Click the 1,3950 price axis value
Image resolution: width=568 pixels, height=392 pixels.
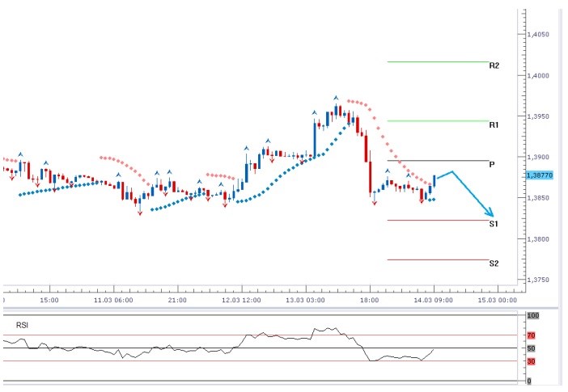click(538, 116)
